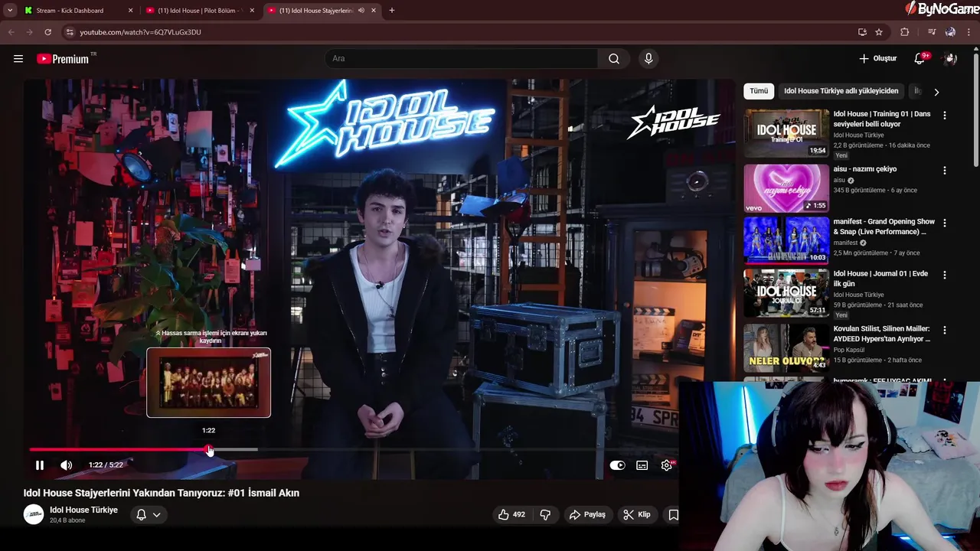980x551 pixels.
Task: Seek on the video progress bar
Action: click(353, 450)
